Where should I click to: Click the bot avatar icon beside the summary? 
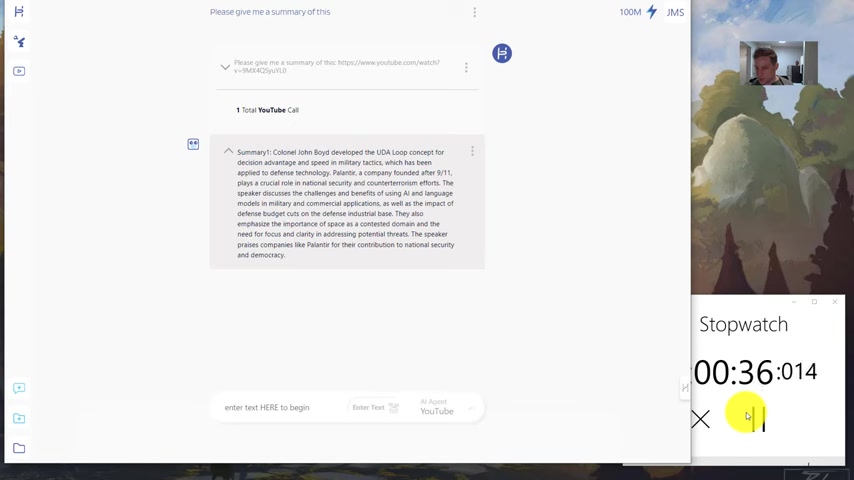[193, 144]
